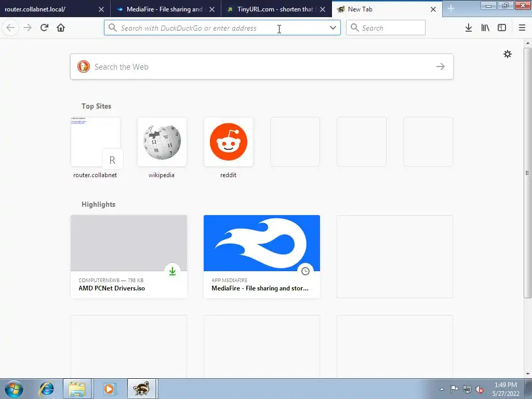Open new tab page settings gear

[507, 54]
